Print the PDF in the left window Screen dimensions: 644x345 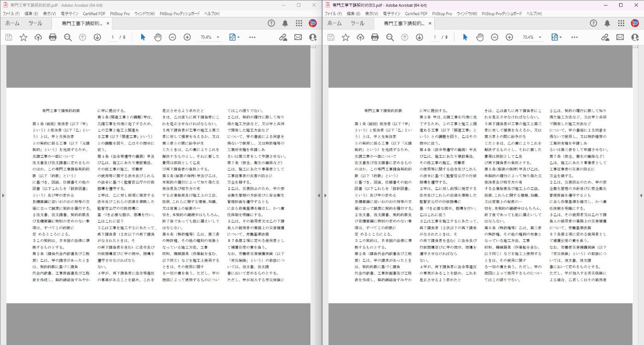pyautogui.click(x=53, y=37)
